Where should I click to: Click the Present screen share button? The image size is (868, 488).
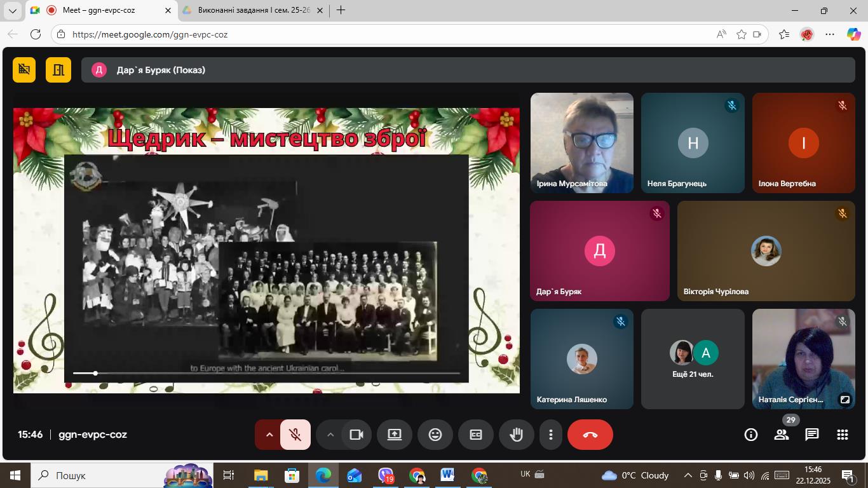pyautogui.click(x=395, y=435)
